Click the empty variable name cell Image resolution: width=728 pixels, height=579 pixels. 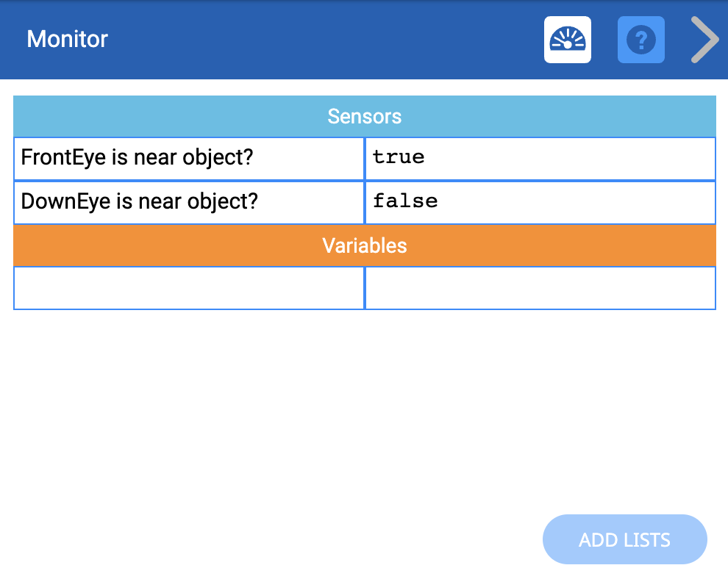pyautogui.click(x=188, y=288)
